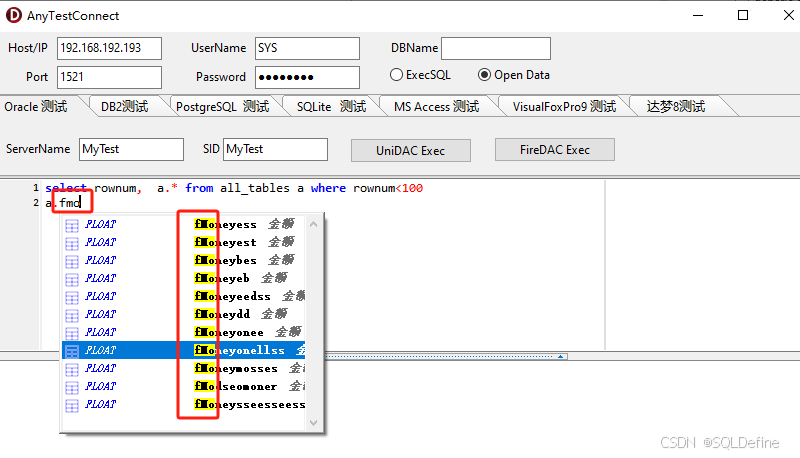
Task: Click the AnyTestConnect app icon in title bar
Action: coord(14,15)
